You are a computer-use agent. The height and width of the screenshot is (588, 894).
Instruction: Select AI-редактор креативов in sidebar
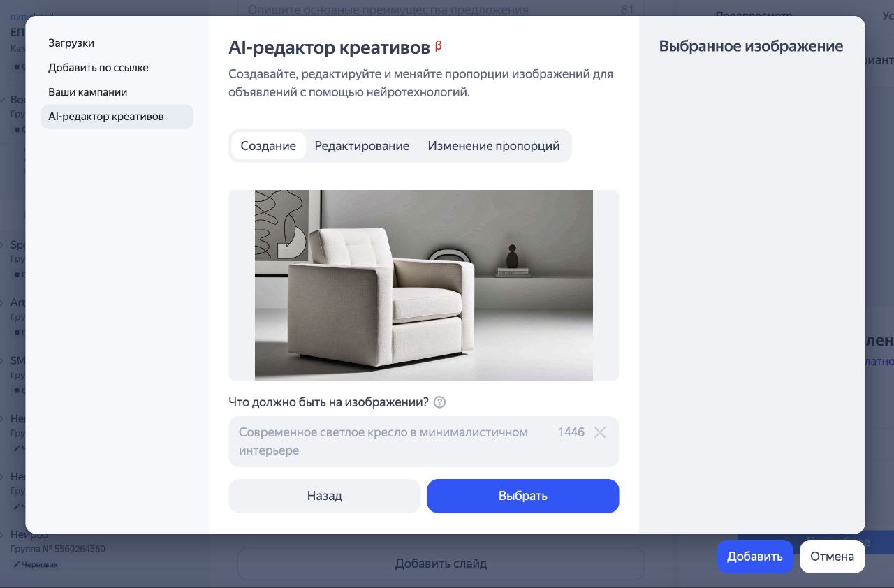106,117
